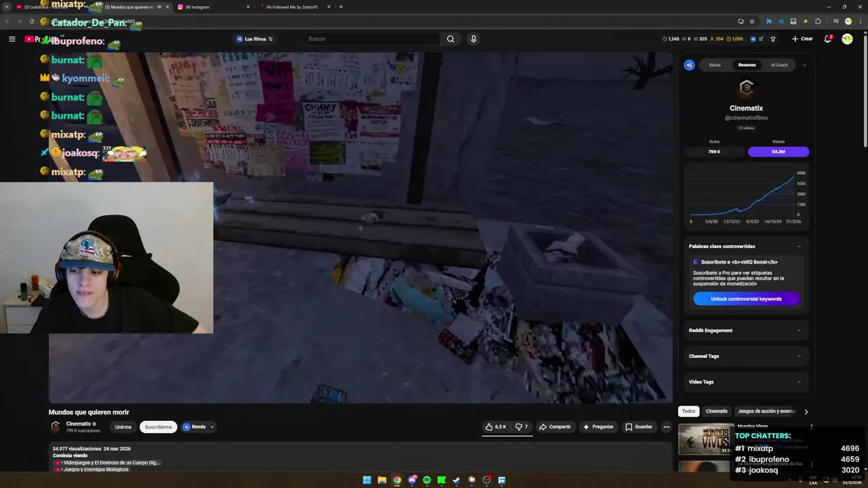Like the video (6,5 K)
868x488 pixels.
[496, 427]
